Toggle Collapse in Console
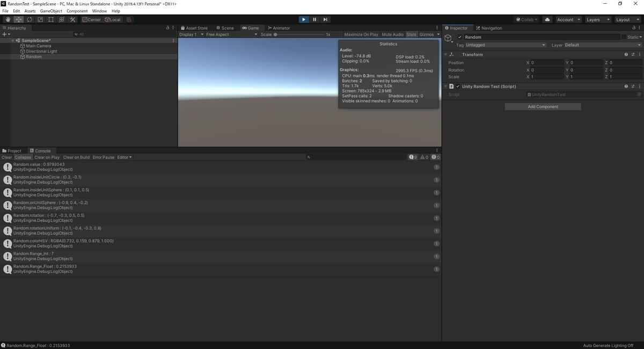This screenshot has width=644, height=349. click(x=23, y=157)
